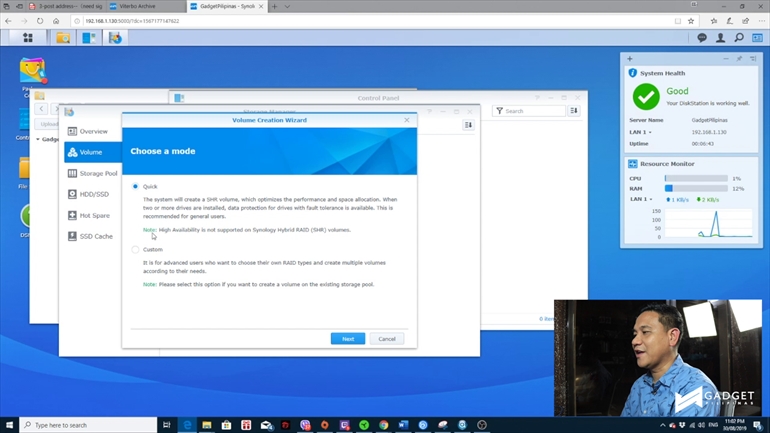Add page to browser favorites star

click(691, 21)
